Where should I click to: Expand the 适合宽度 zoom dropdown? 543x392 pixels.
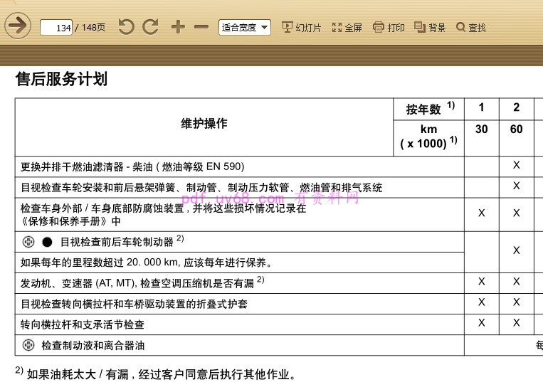point(244,28)
